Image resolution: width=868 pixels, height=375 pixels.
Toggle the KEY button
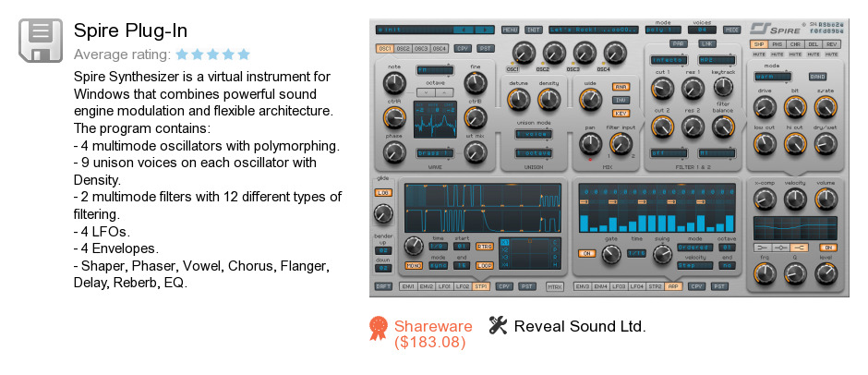tap(621, 114)
